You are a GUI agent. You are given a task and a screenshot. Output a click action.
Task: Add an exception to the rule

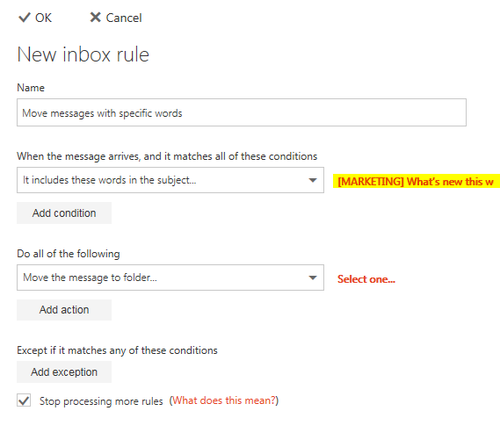click(x=64, y=372)
